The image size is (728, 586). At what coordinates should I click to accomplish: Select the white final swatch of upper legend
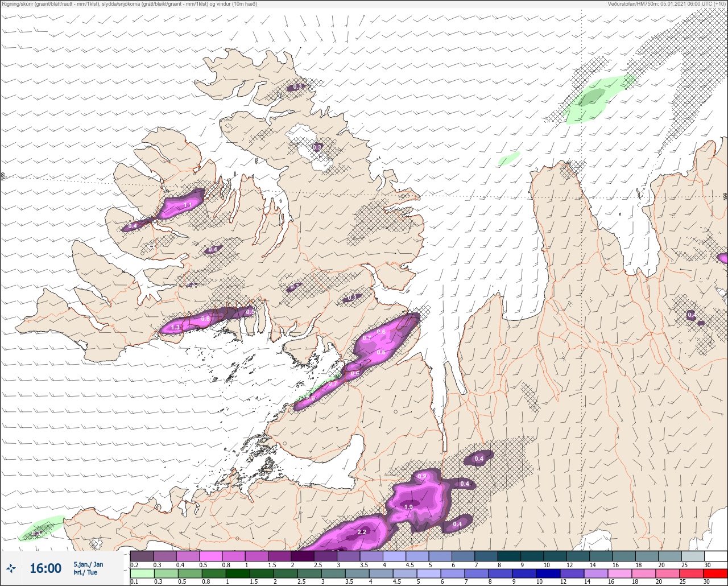click(715, 556)
